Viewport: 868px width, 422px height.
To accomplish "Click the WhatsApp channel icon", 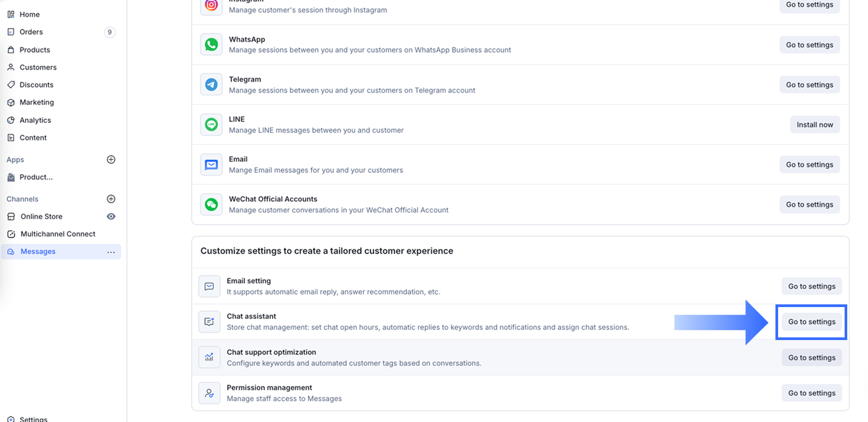I will [211, 45].
